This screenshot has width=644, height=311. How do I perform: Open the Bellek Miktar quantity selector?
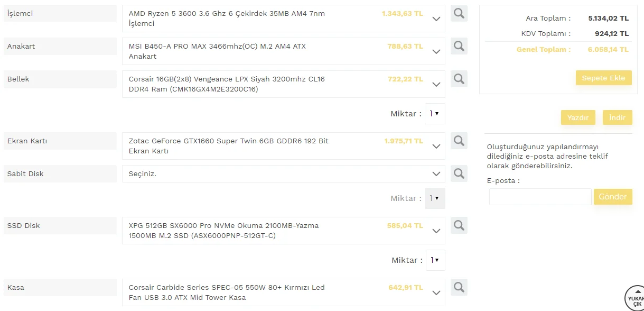click(x=435, y=114)
